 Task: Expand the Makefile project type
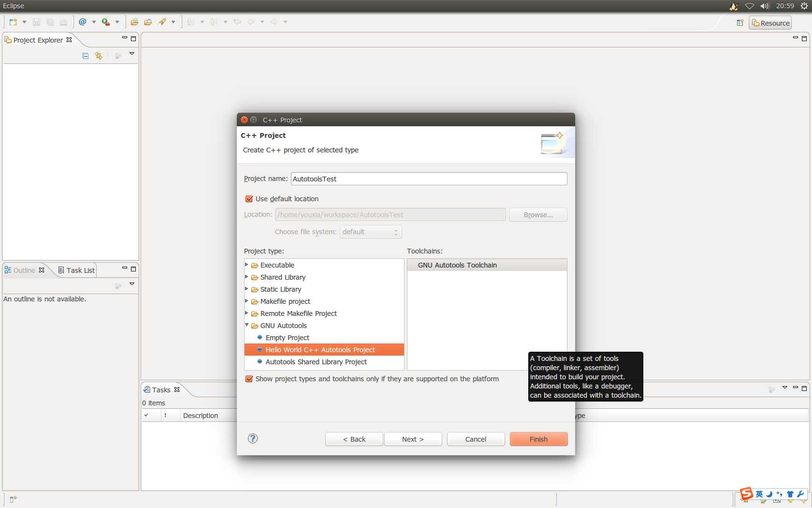coord(247,301)
